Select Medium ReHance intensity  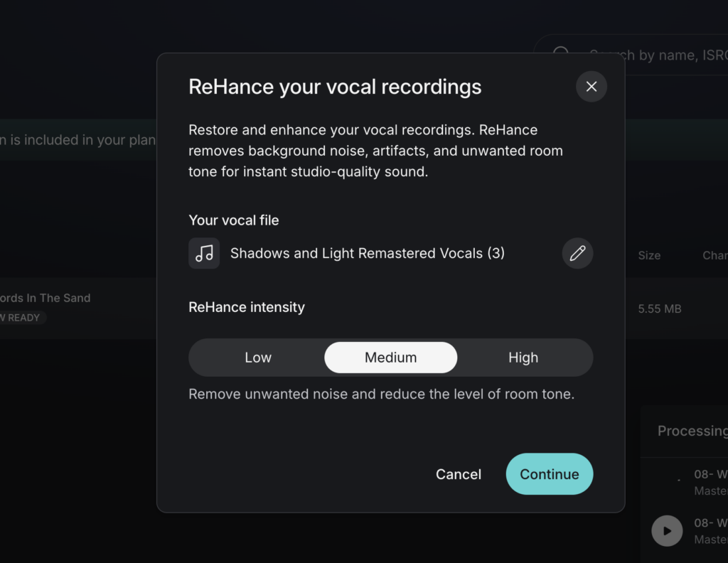point(390,358)
